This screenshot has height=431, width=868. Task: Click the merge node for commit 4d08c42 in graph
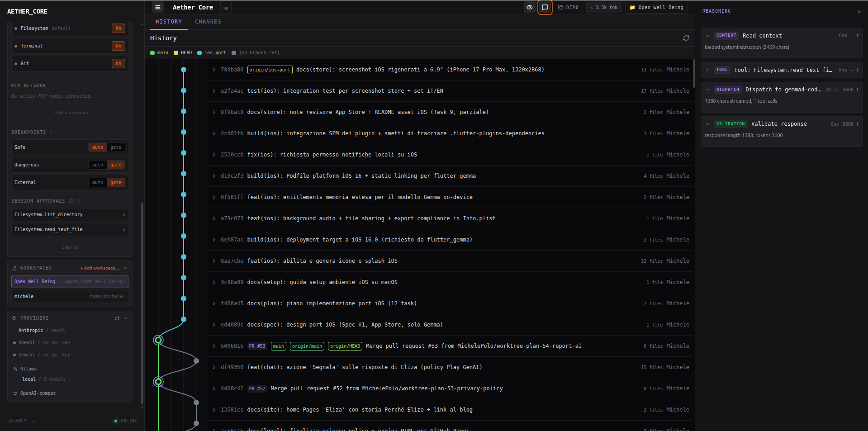coord(158,382)
